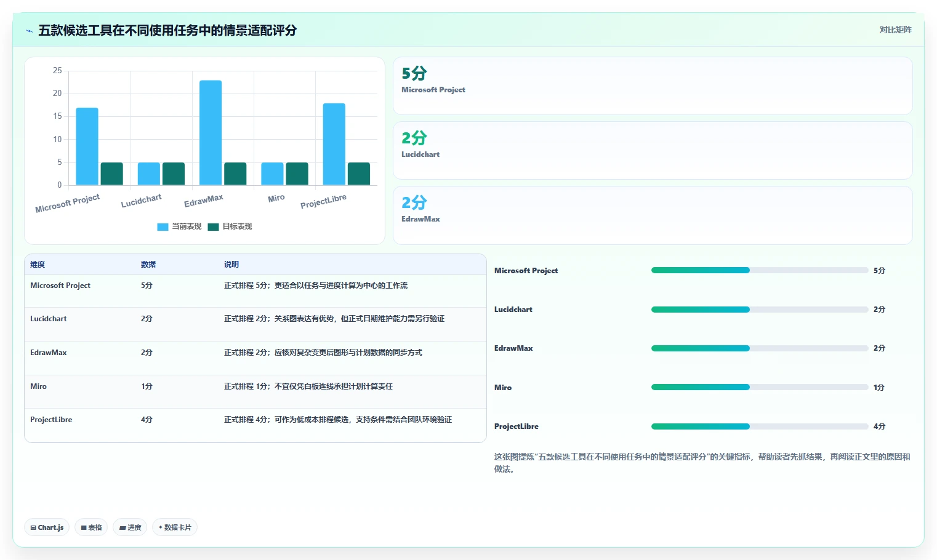This screenshot has height=560, width=937.
Task: Click the 1分 value in Miro table row
Action: [x=147, y=386]
